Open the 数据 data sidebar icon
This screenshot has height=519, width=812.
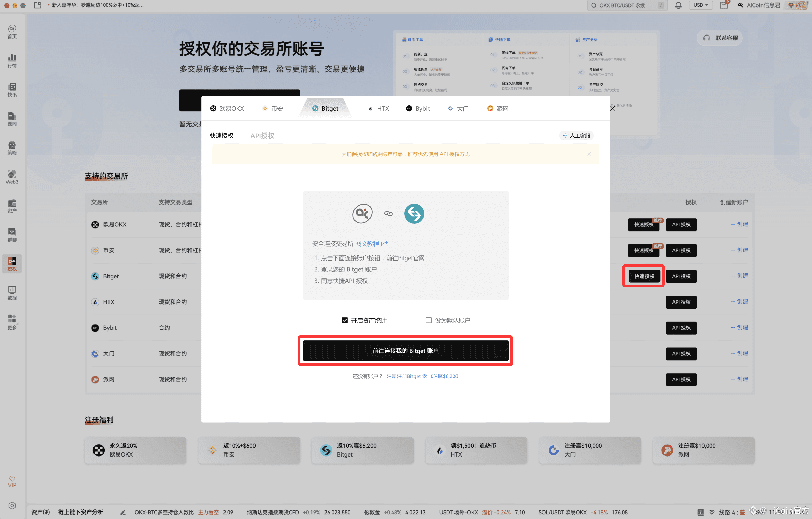point(12,293)
